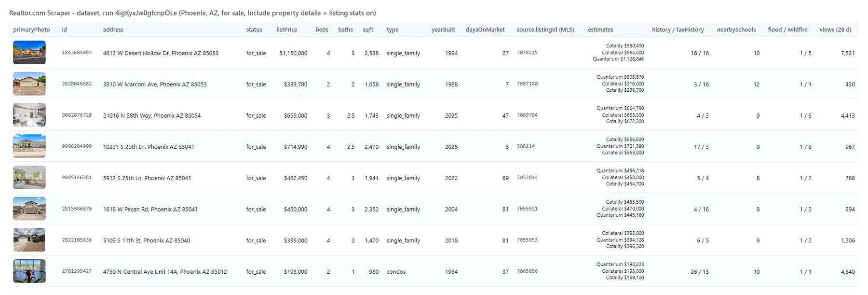Select the Quantarium $1,128,846 estimate
Image resolution: width=868 pixels, height=295 pixels.
(x=618, y=59)
